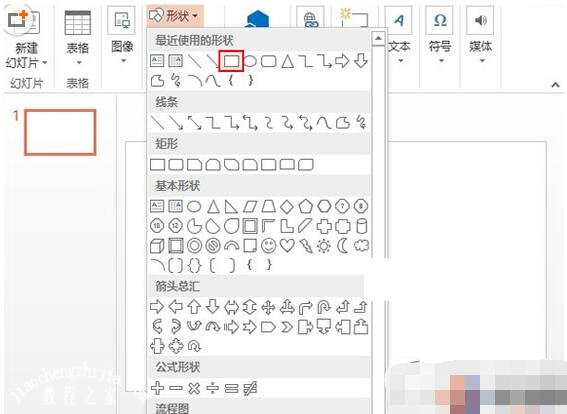Image resolution: width=567 pixels, height=414 pixels.
Task: Pick the curve shape in 线条 section
Action: (x=324, y=123)
